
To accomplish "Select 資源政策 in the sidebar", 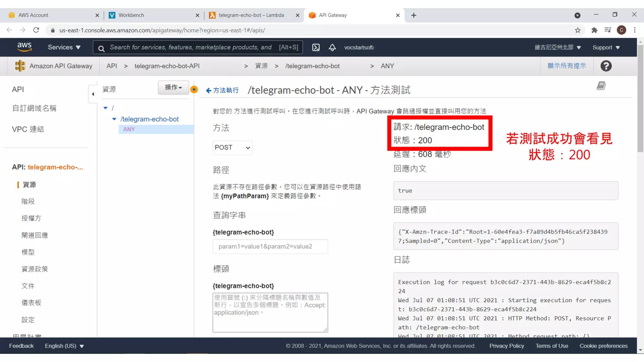I will point(35,269).
